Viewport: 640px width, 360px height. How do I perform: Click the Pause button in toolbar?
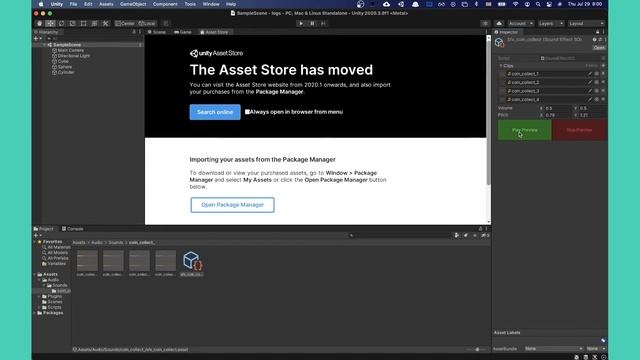(312, 24)
